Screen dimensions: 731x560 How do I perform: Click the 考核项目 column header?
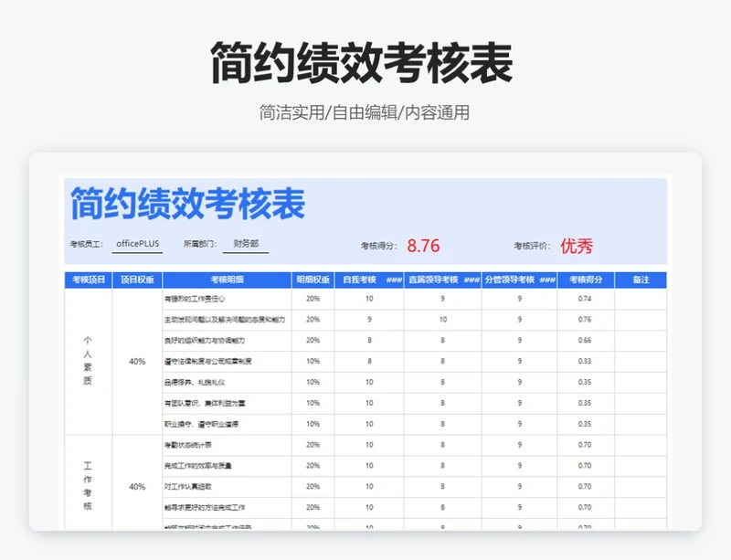point(88,280)
